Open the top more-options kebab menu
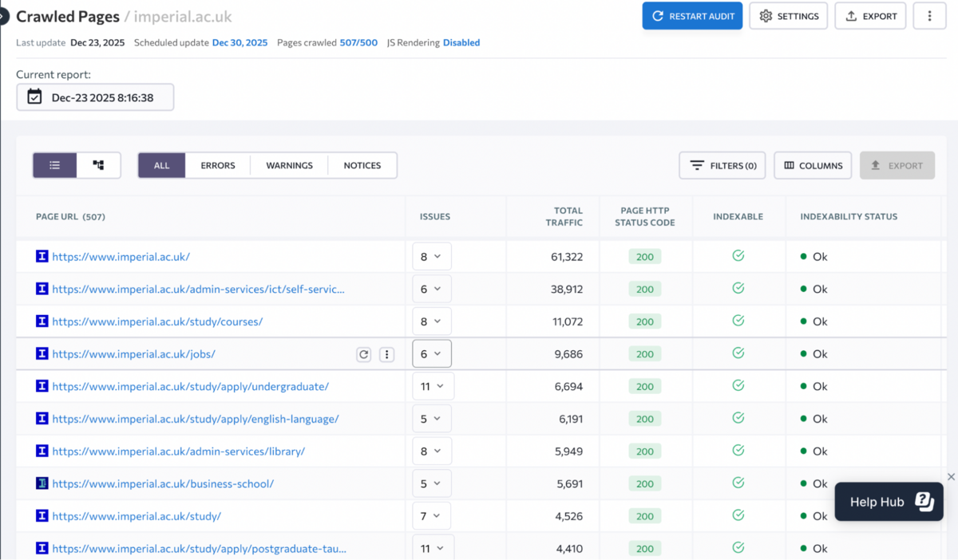This screenshot has width=958, height=560. pos(929,16)
